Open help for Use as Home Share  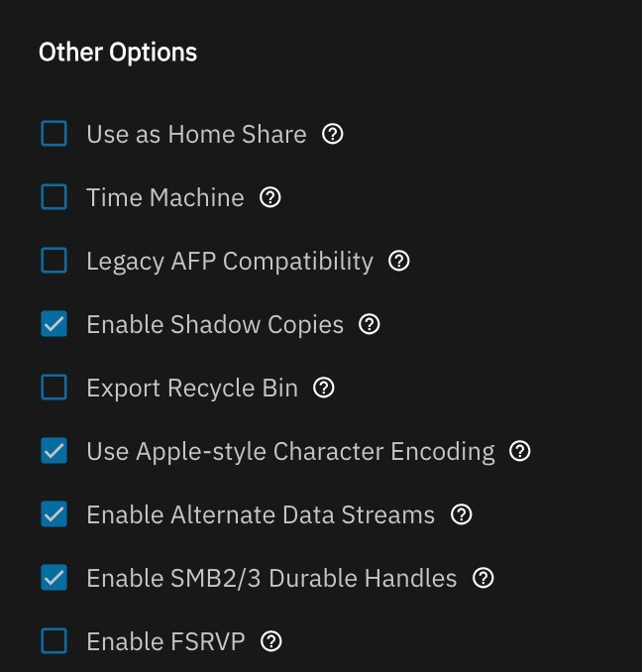pyautogui.click(x=332, y=134)
